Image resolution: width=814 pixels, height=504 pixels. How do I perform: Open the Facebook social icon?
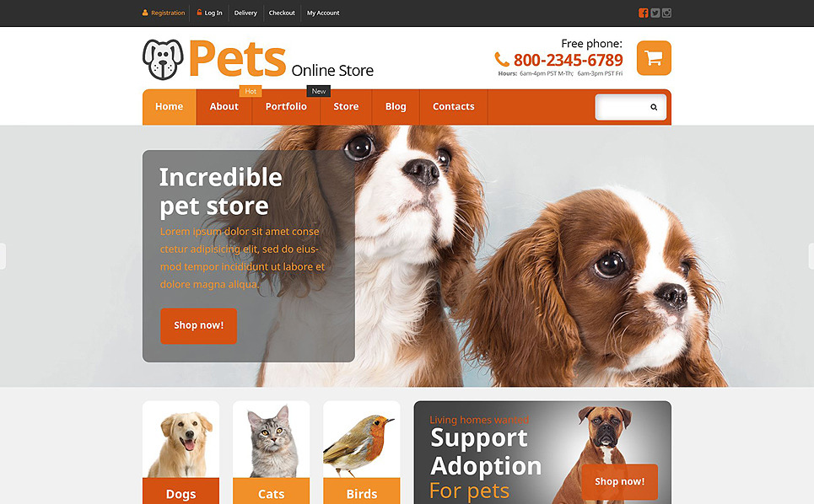click(644, 13)
